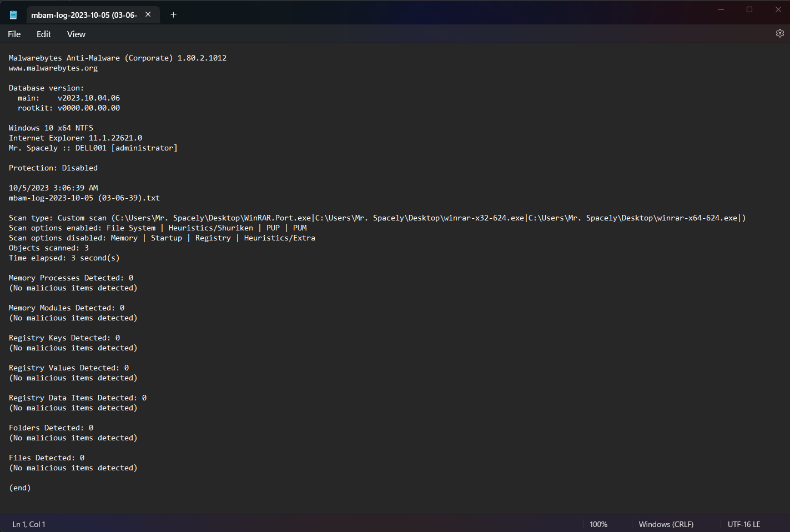Click 'Heuristics/Shuriken' in enabled options
This screenshot has height=532, width=790.
211,228
